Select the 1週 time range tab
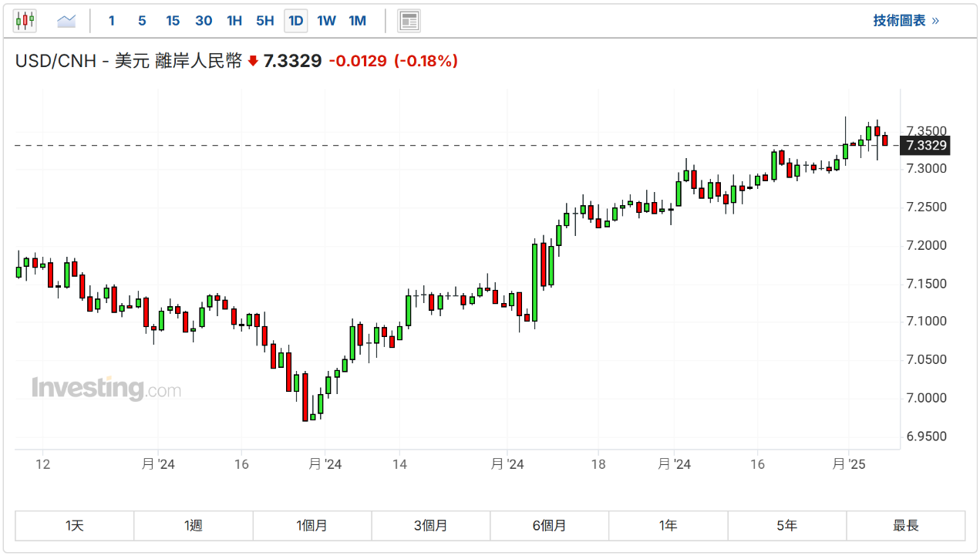The width and height of the screenshot is (980, 556). [x=194, y=526]
